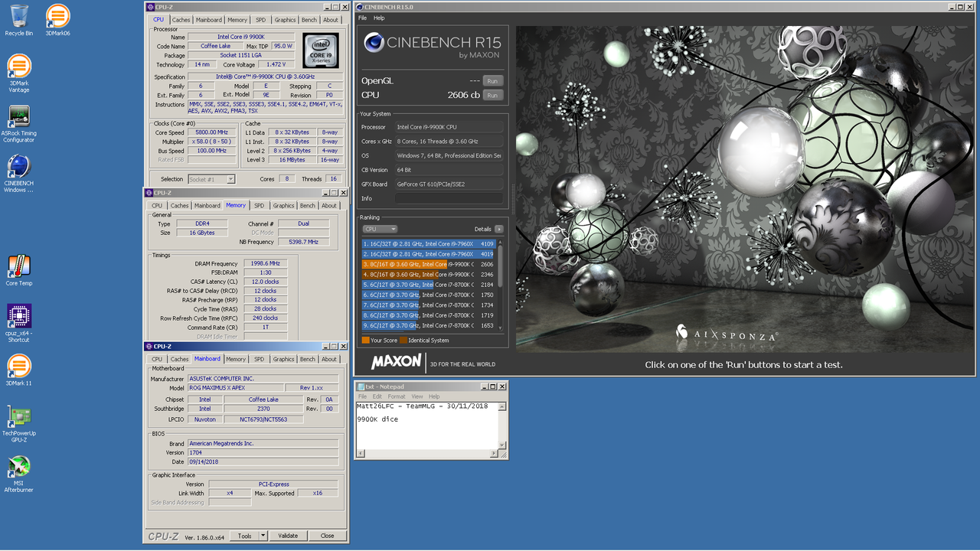Select ranking row 9 with score 1653
980x551 pixels.
tap(430, 325)
